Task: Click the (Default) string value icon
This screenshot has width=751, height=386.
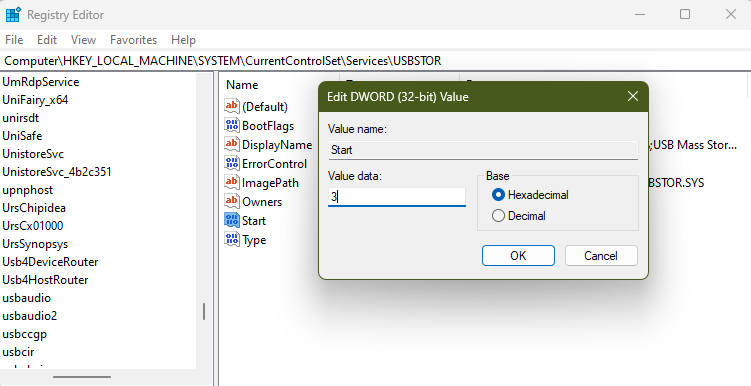Action: point(232,106)
